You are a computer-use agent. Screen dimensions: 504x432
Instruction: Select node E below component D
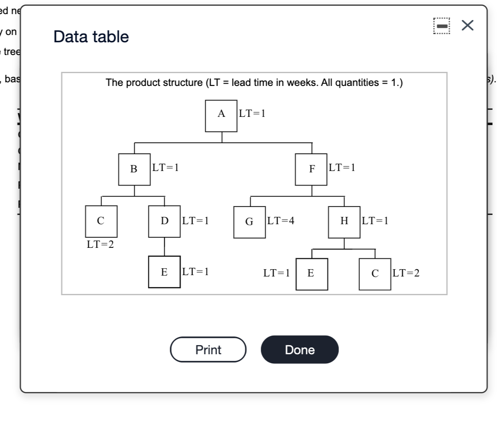164,272
